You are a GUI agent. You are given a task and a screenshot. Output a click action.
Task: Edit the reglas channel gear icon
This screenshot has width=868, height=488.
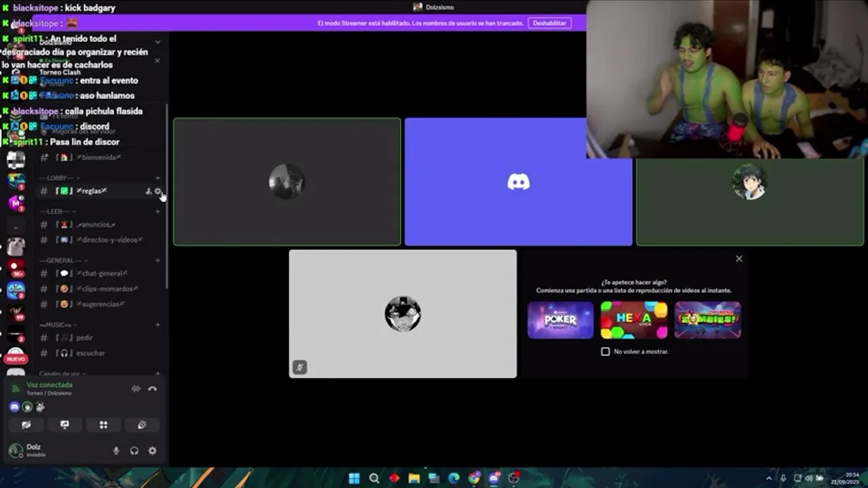(158, 191)
